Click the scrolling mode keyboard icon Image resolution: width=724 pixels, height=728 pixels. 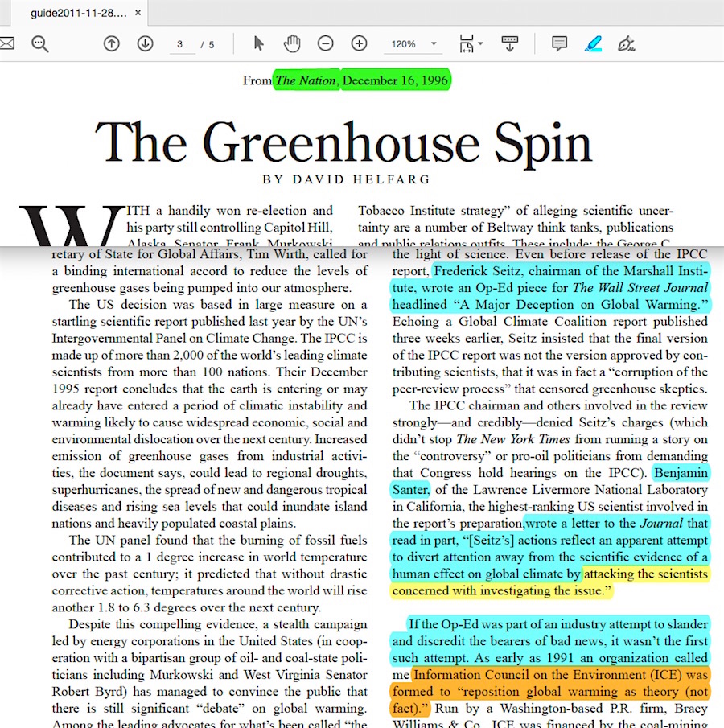pyautogui.click(x=510, y=43)
